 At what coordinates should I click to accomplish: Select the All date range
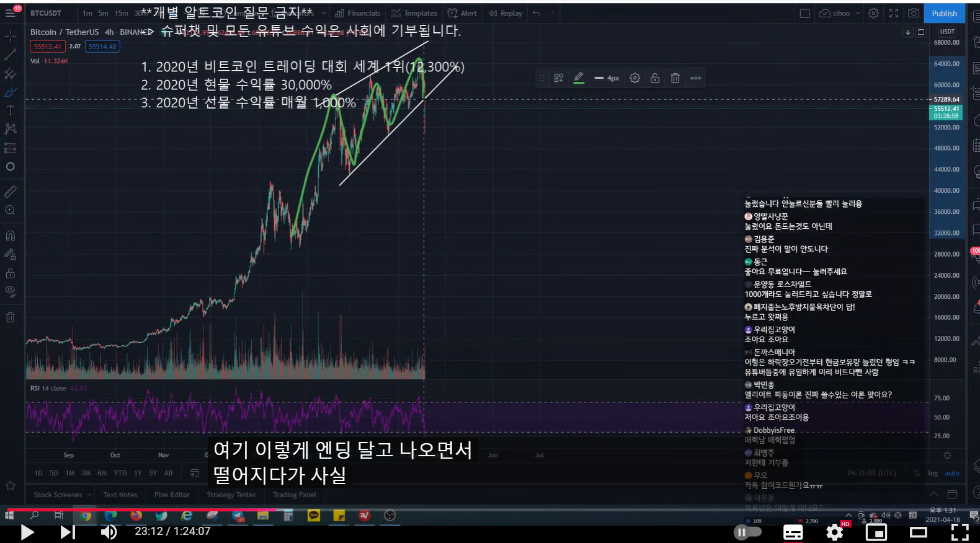point(168,473)
